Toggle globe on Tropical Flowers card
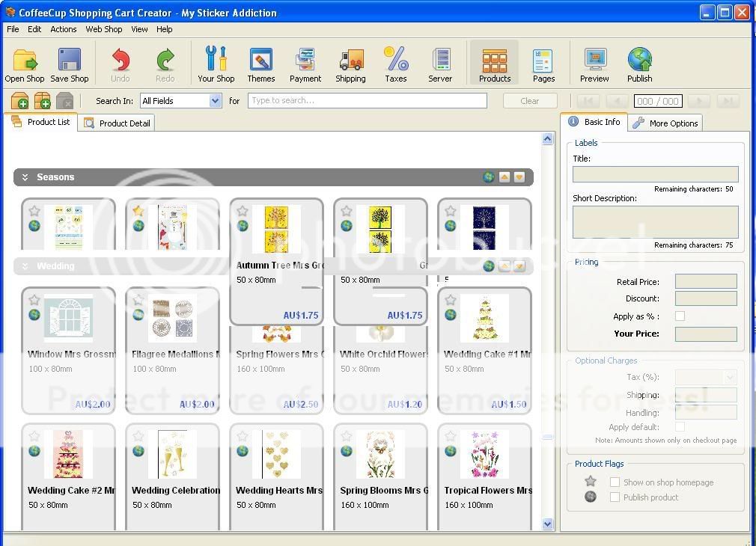The height and width of the screenshot is (546, 756). pyautogui.click(x=451, y=451)
